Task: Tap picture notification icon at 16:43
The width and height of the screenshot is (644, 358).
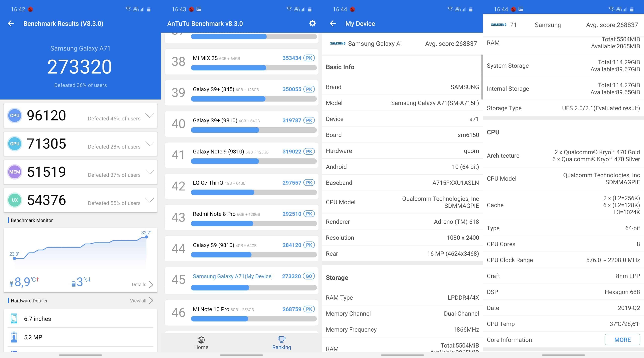Action: pyautogui.click(x=199, y=9)
